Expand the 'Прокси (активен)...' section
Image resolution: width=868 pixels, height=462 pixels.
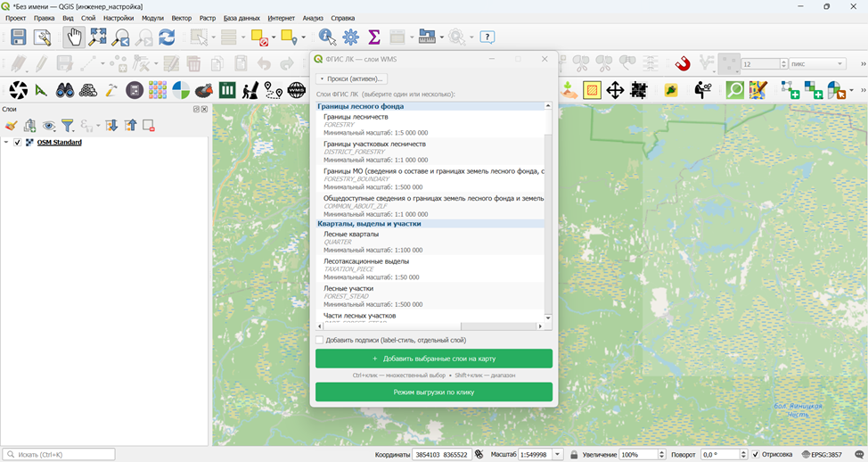point(351,78)
